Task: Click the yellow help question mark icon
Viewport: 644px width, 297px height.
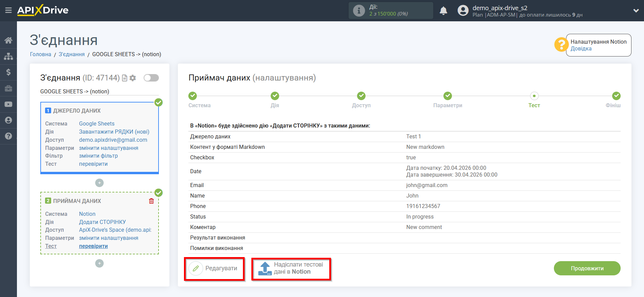Action: pos(561,45)
